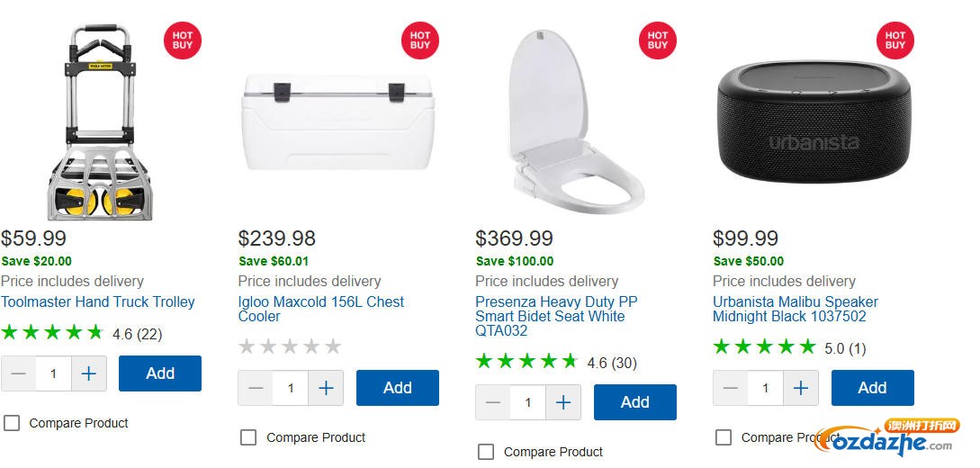Decrease quantity for Toolmaster Hand Truck Trolley

click(19, 373)
